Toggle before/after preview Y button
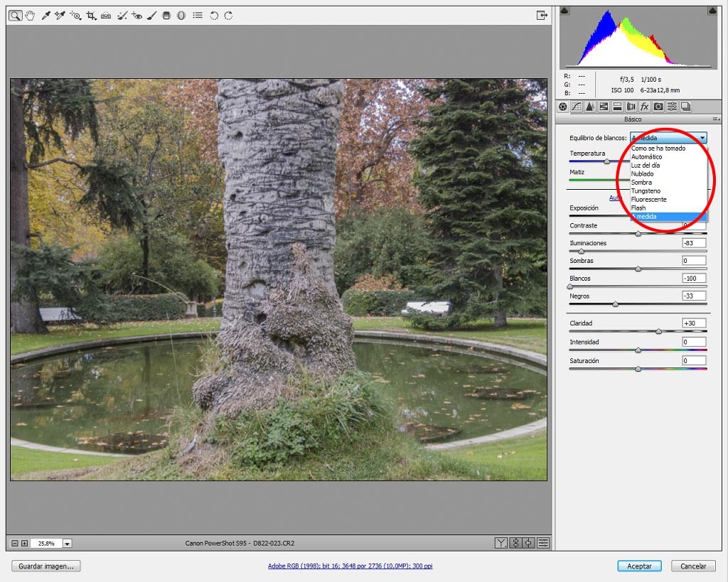 (501, 542)
